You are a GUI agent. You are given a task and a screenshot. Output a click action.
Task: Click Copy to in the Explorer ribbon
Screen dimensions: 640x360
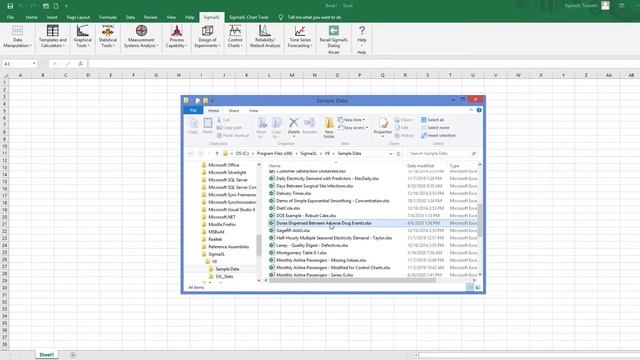276,127
